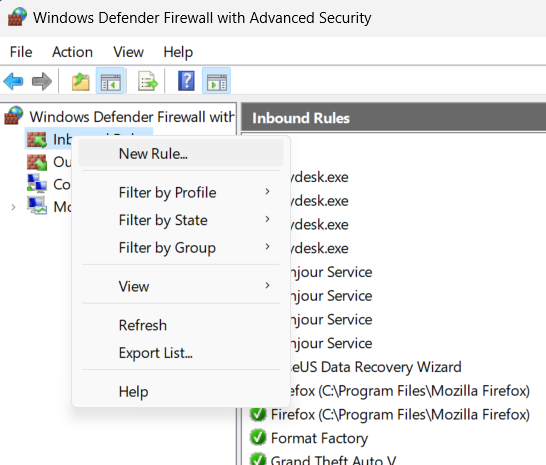
Task: Click the Connection Security Rules computers icon
Action: [x=37, y=184]
